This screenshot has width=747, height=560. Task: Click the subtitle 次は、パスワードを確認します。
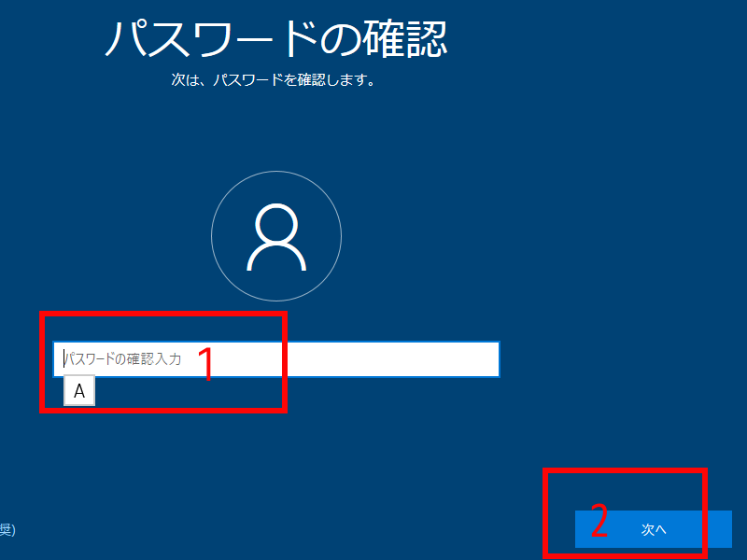pyautogui.click(x=273, y=81)
